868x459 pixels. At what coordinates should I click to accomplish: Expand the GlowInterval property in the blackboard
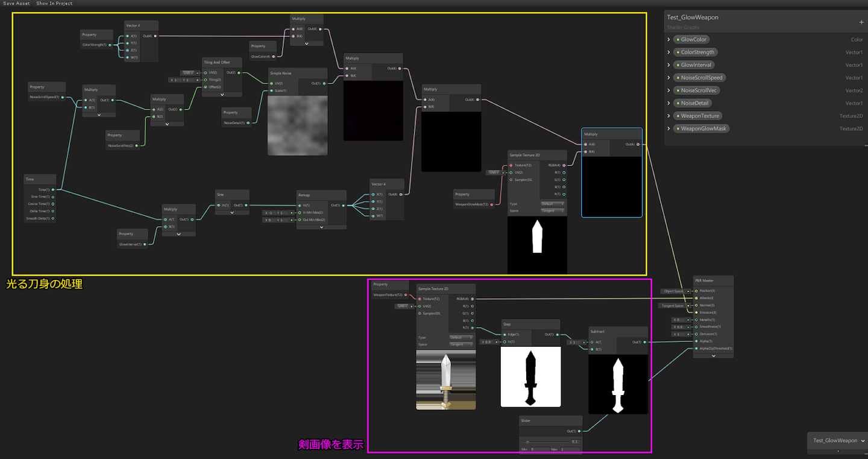(x=669, y=65)
